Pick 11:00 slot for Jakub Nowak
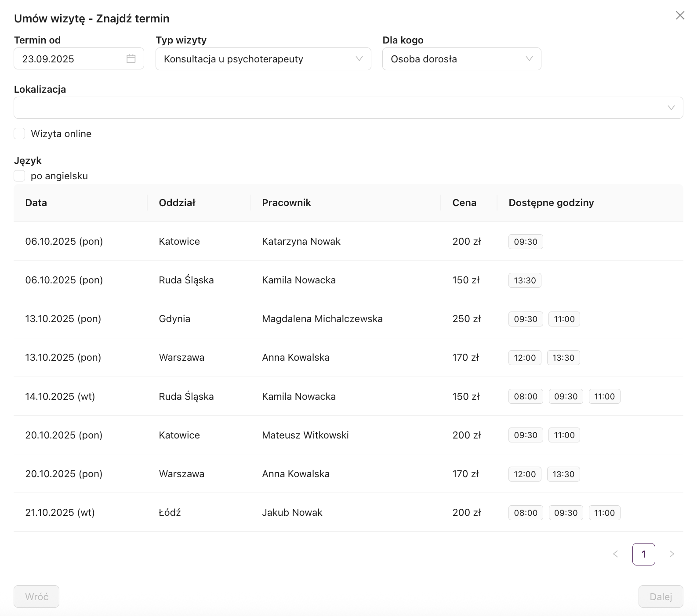 point(604,513)
